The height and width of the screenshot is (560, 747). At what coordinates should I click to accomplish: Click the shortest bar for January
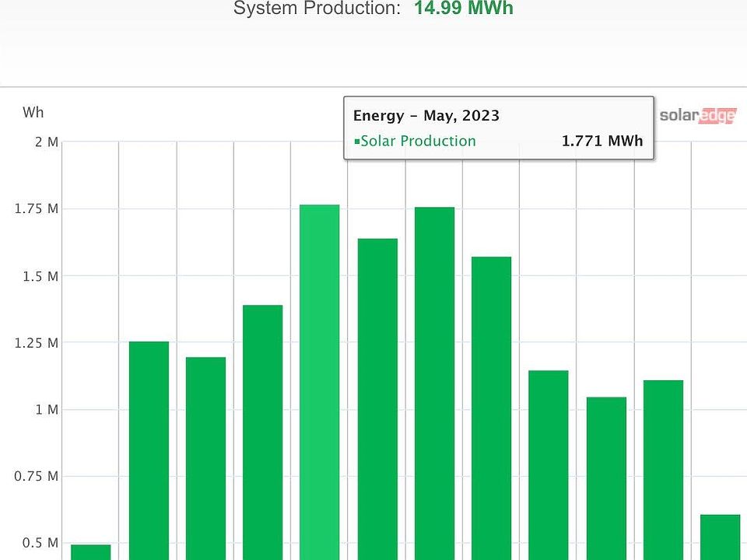[90, 551]
